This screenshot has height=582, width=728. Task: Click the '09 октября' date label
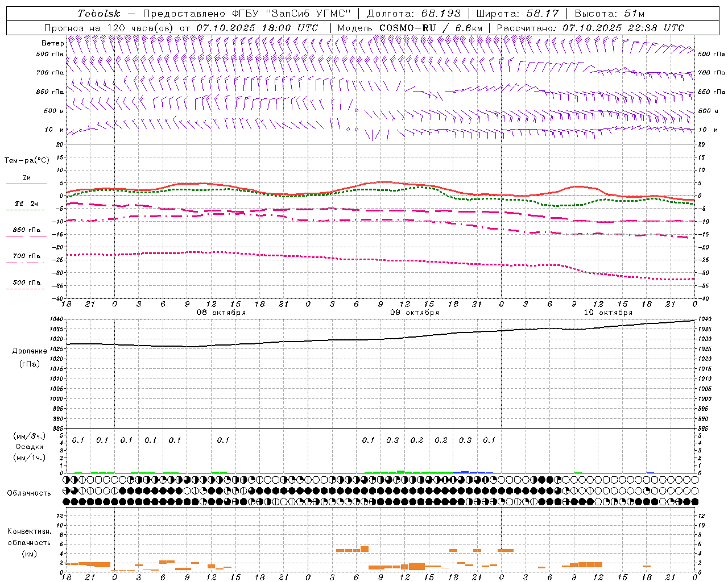pyautogui.click(x=415, y=313)
